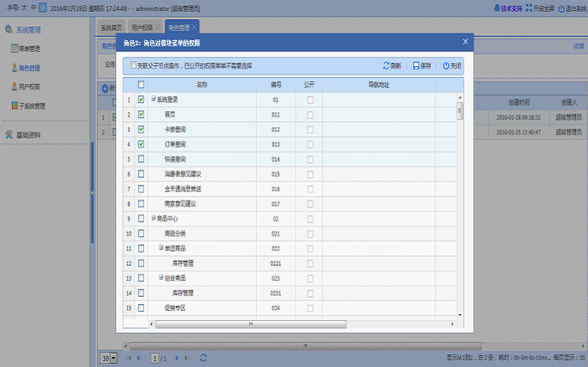This screenshot has height=367, width=588.
Task: Click the 技术支持 bell icon
Action: click(497, 8)
